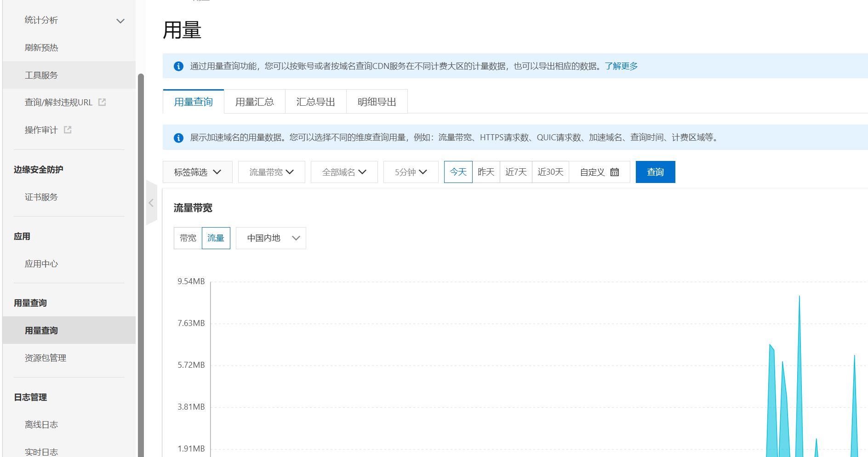Screen dimensions: 868x457
Task: Open the 中国内地 region dropdown
Action: [x=271, y=238]
